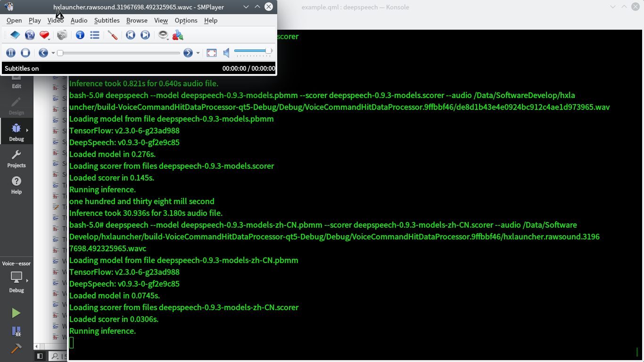Mute the SMPlayer audio

(x=226, y=53)
